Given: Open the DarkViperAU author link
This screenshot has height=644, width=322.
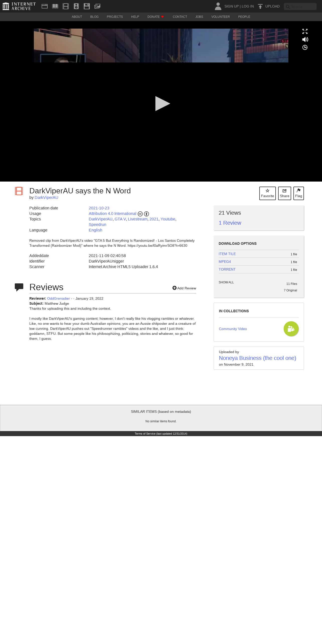Looking at the screenshot, I should click(46, 197).
